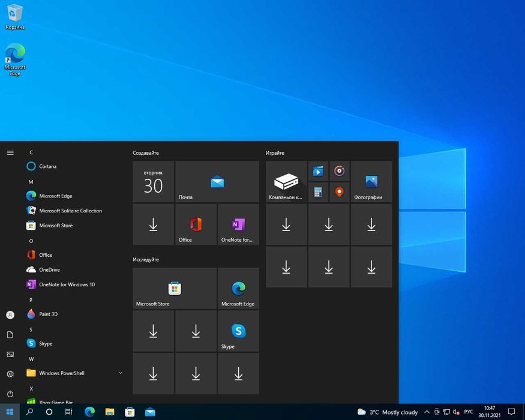Open the Windows PowerShell folder entry
Viewport: 525px width, 420px height.
point(74,373)
